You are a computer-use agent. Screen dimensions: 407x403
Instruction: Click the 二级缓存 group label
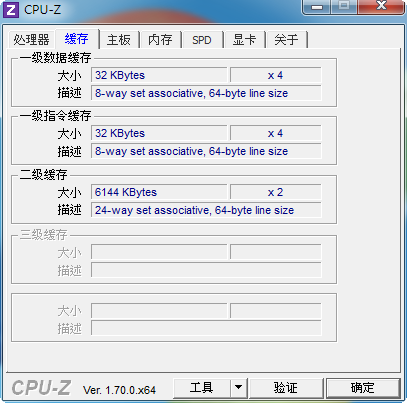[43, 175]
